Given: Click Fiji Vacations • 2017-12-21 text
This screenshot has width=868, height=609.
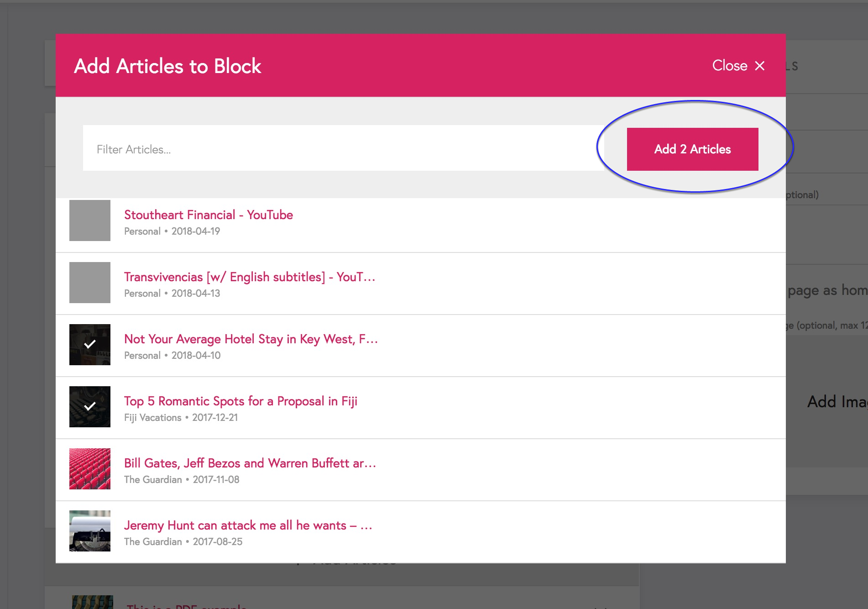Looking at the screenshot, I should (x=181, y=417).
